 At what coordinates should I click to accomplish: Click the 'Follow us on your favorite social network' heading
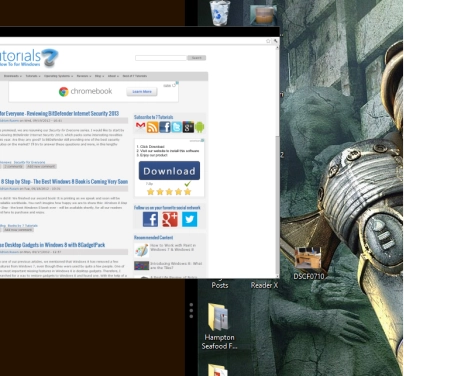[x=167, y=208]
